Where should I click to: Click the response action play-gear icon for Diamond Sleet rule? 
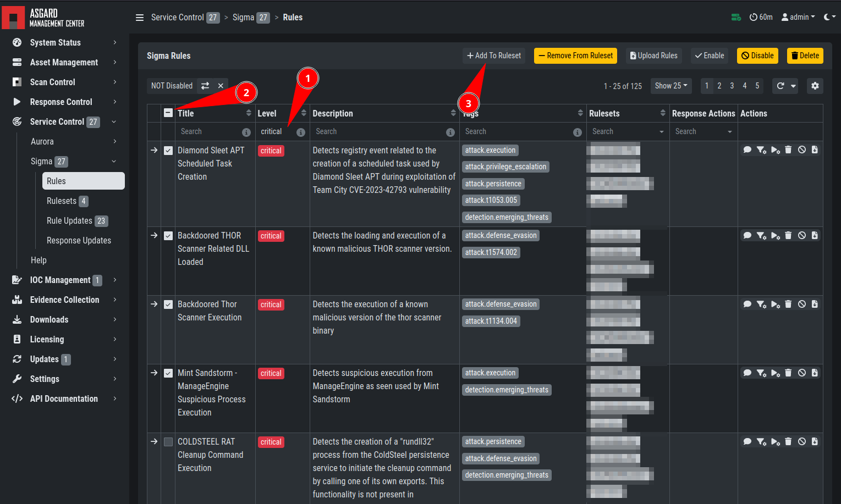776,149
